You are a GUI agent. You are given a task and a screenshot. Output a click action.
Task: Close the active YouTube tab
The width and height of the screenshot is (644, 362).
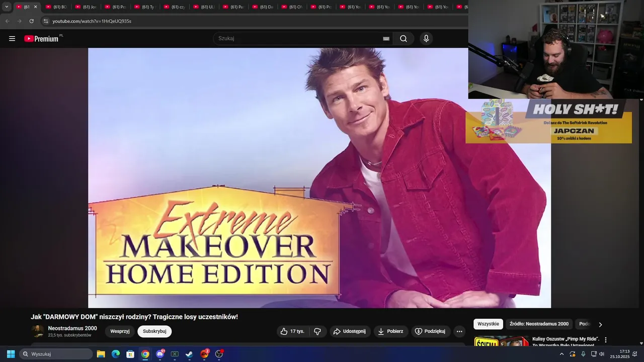click(35, 7)
